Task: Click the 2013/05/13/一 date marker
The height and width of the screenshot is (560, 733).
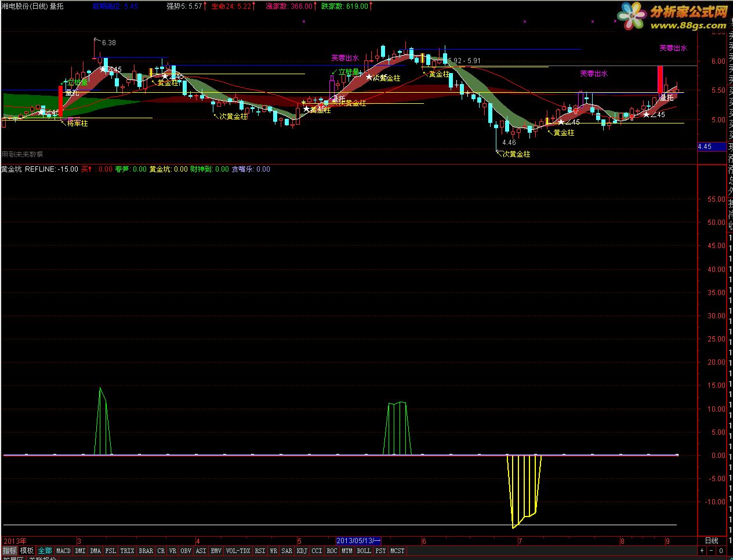Action: (358, 541)
